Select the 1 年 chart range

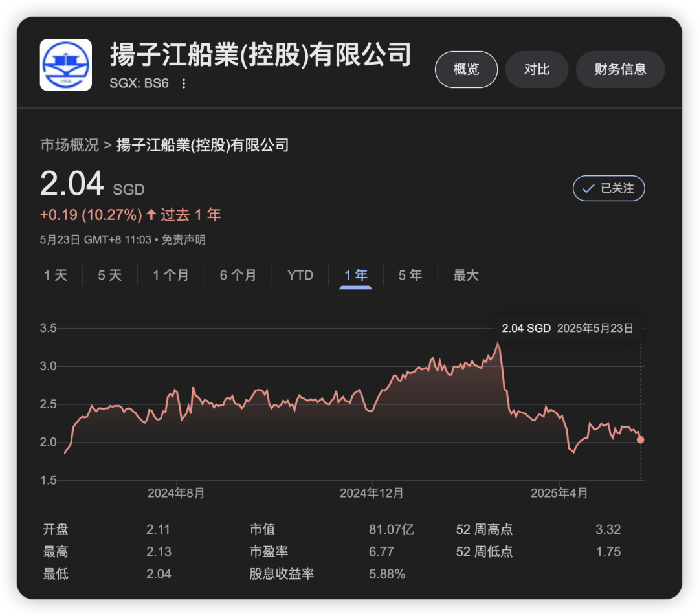point(356,275)
